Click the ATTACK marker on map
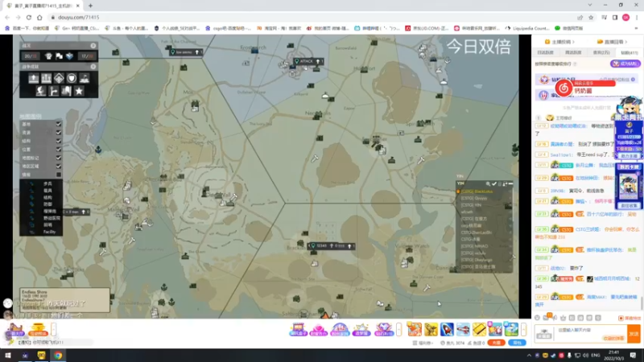 [308, 61]
